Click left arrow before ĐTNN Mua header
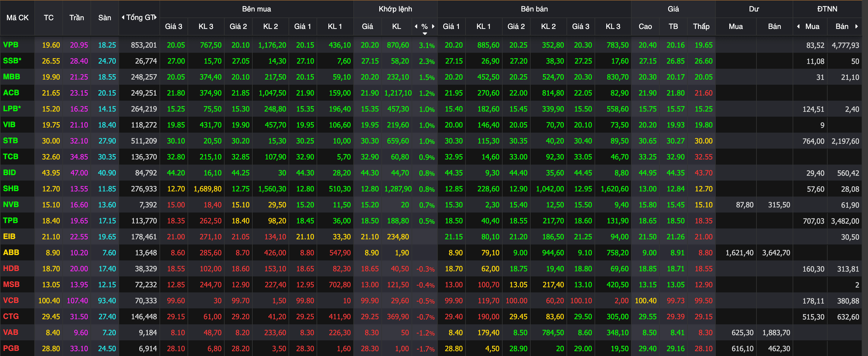The width and height of the screenshot is (868, 356). tap(798, 26)
